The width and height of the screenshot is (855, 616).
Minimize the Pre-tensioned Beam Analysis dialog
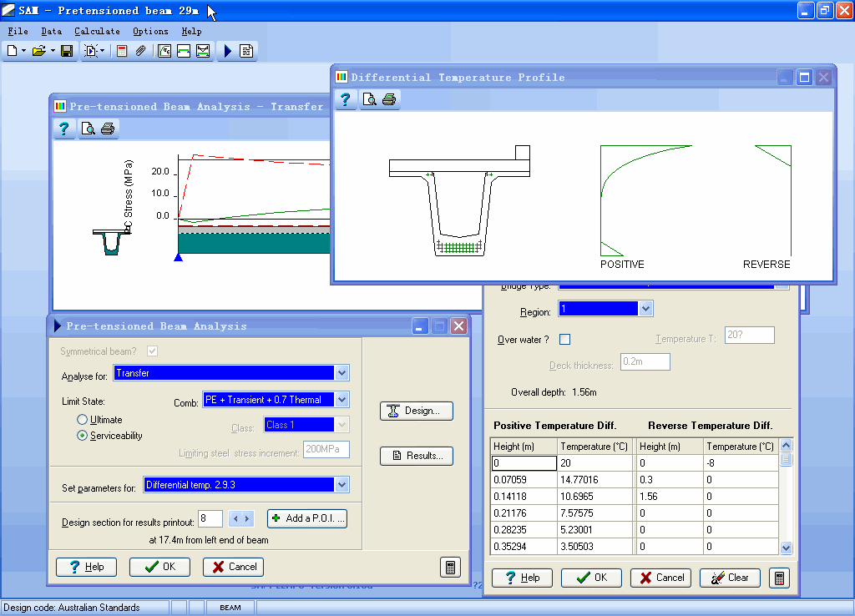(420, 326)
